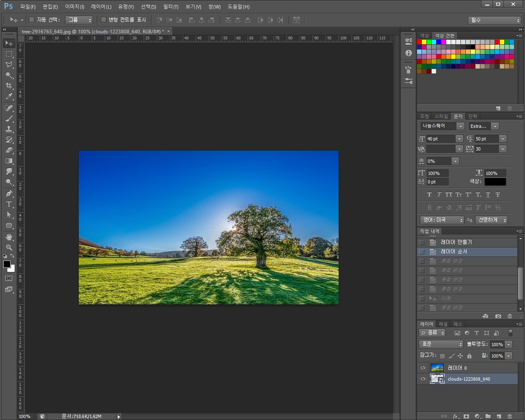The image size is (525, 420).
Task: Click the lock all padlock icon
Action: click(469, 356)
